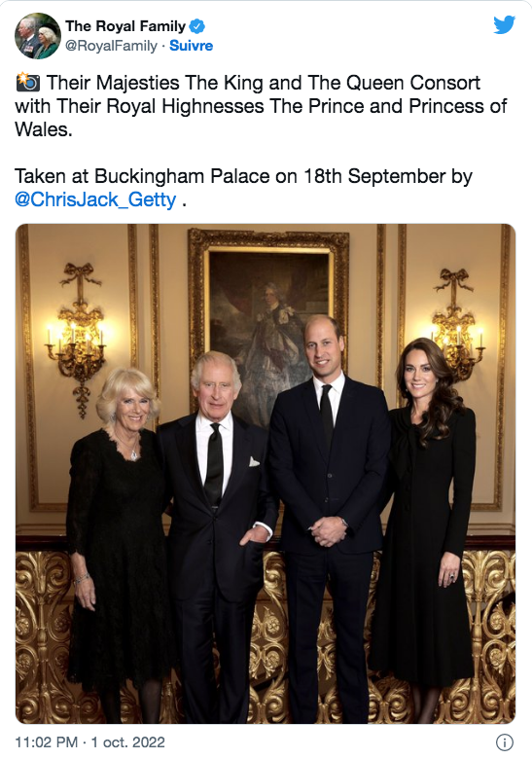Click The Royal Family display name
Viewport: 532px width, 759px height.
coord(125,26)
